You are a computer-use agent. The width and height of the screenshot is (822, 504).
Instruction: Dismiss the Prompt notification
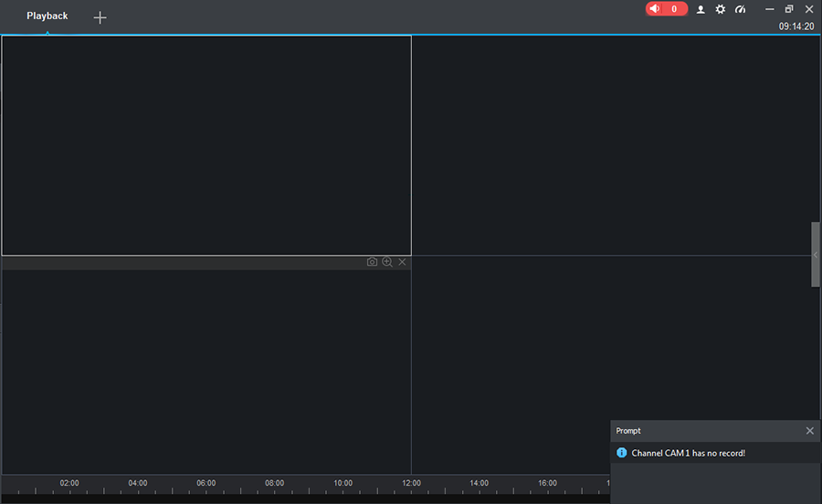(x=809, y=430)
